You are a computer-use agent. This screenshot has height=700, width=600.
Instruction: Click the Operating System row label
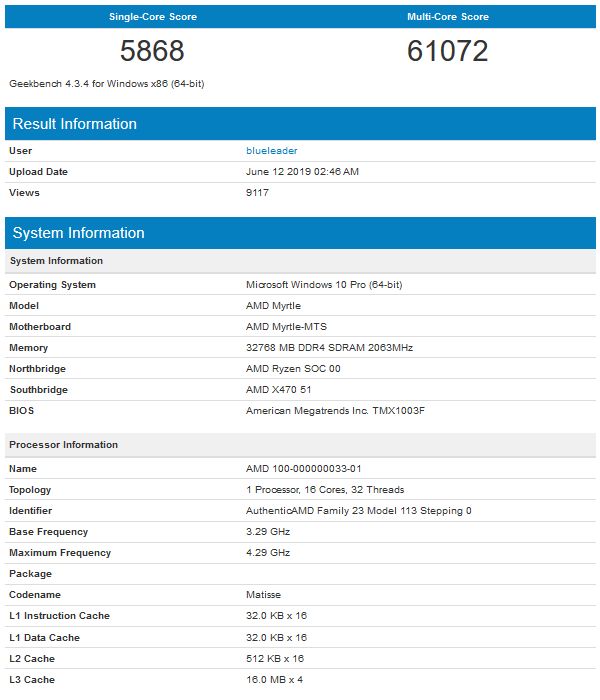(x=52, y=285)
